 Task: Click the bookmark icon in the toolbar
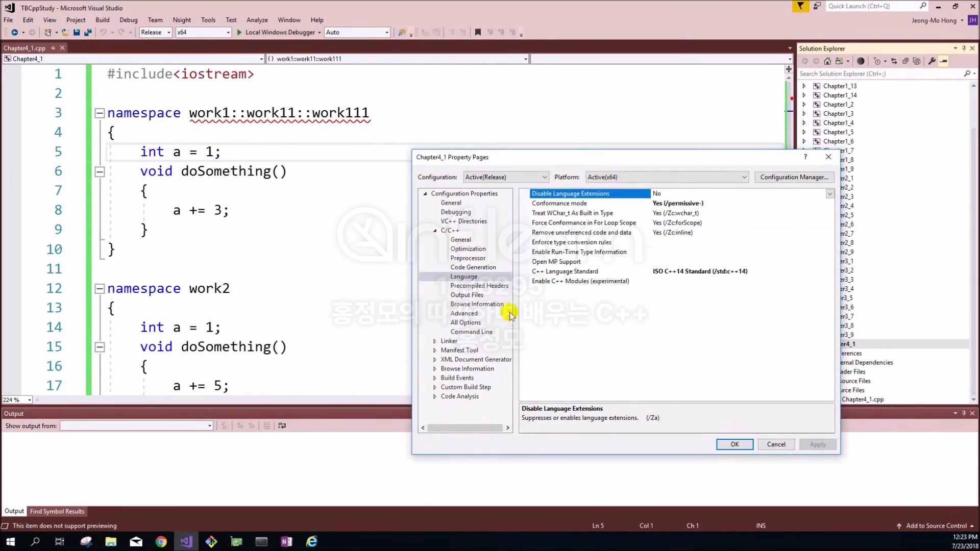[478, 32]
